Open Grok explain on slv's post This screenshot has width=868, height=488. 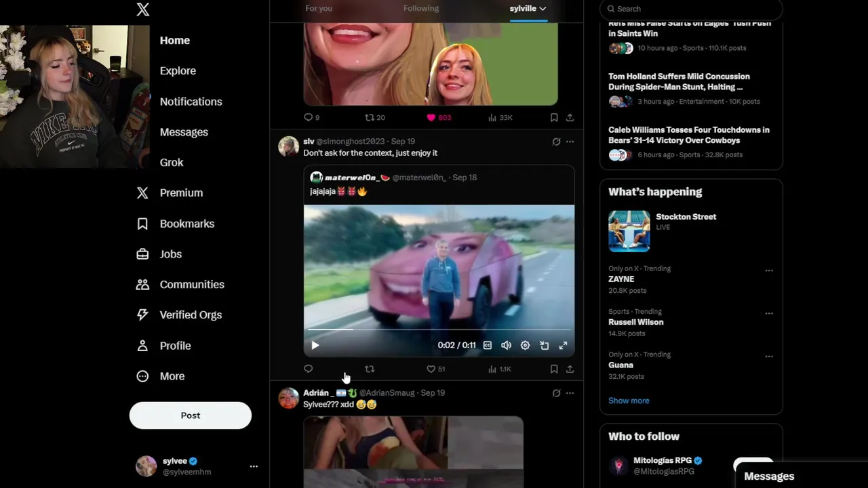(x=556, y=142)
